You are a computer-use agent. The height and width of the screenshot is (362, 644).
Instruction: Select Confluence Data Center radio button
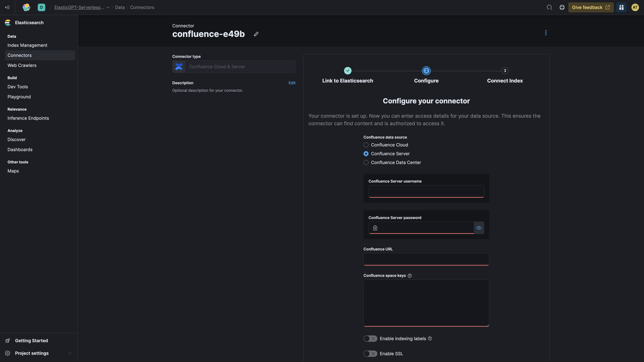pos(366,162)
